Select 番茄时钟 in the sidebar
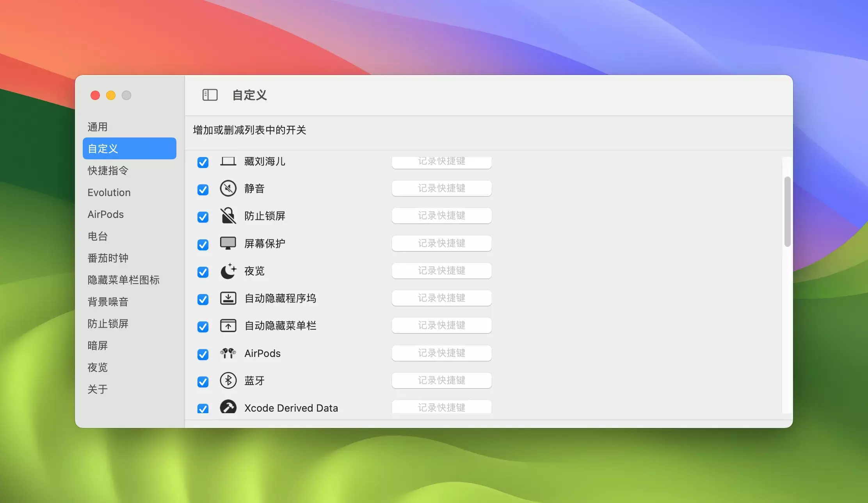This screenshot has height=503, width=868. pyautogui.click(x=108, y=258)
